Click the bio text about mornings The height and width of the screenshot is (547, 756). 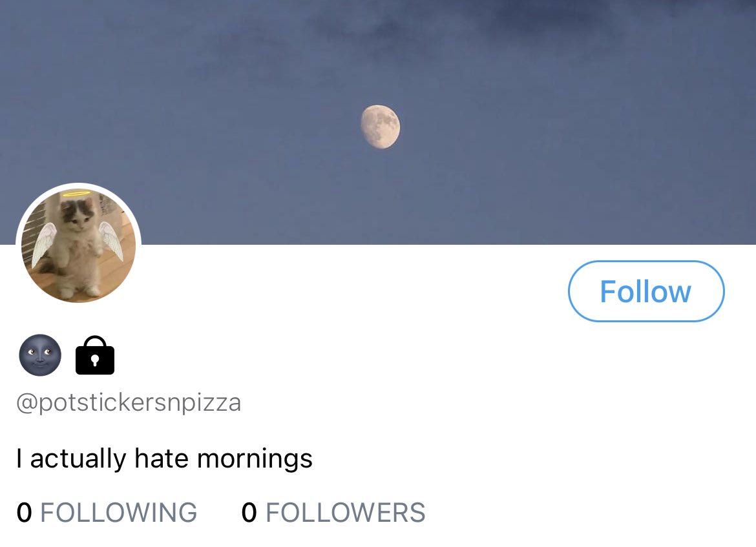click(164, 459)
